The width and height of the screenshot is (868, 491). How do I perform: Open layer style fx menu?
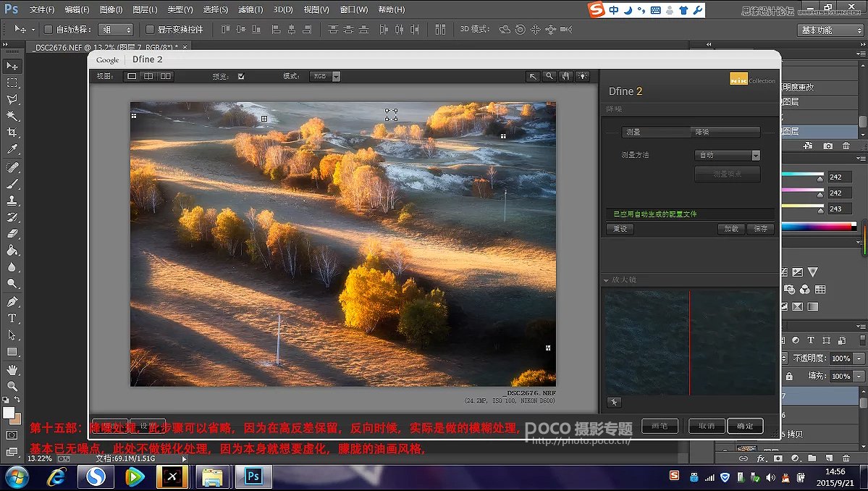click(761, 458)
